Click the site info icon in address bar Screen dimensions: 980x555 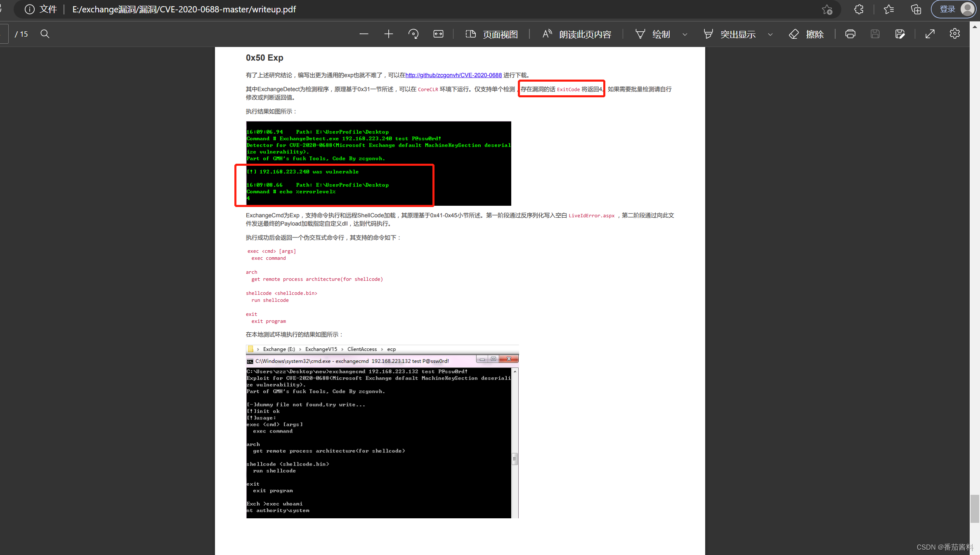[29, 9]
